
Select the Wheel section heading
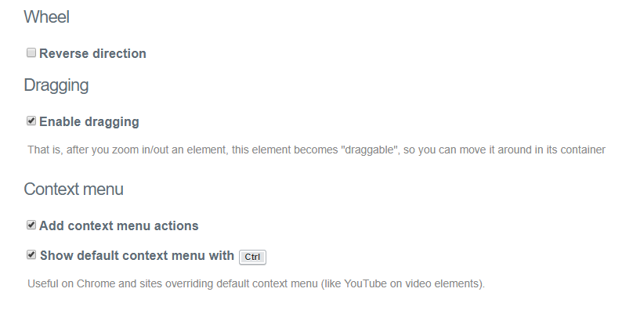click(46, 17)
